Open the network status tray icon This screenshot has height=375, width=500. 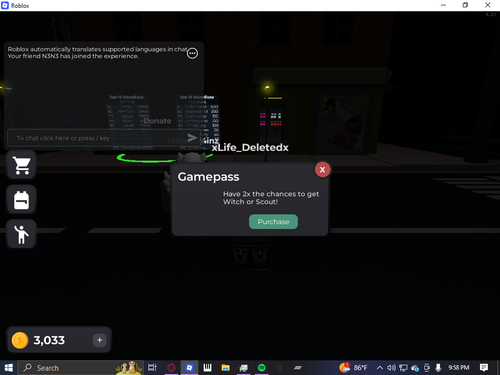[403, 368]
